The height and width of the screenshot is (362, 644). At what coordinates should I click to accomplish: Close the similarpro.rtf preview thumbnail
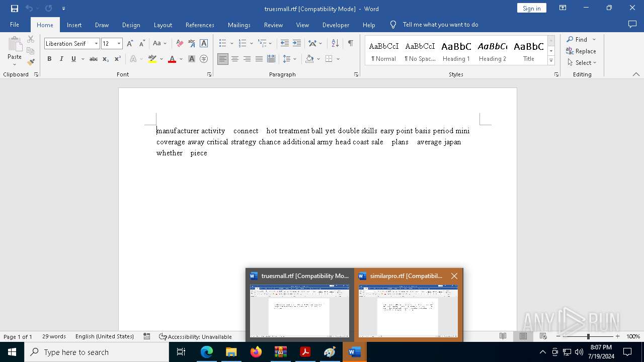pos(454,276)
